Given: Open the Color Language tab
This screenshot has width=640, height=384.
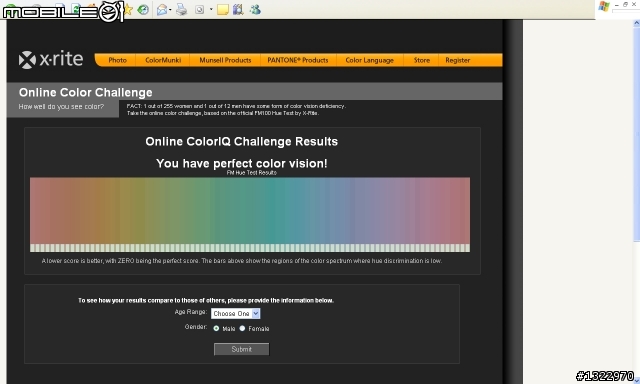Looking at the screenshot, I should [370, 60].
